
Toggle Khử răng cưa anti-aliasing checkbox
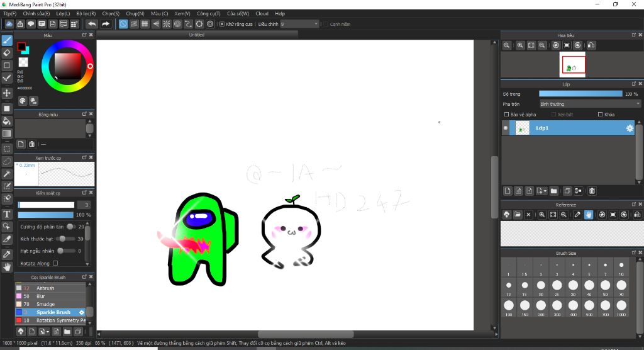pyautogui.click(x=222, y=25)
